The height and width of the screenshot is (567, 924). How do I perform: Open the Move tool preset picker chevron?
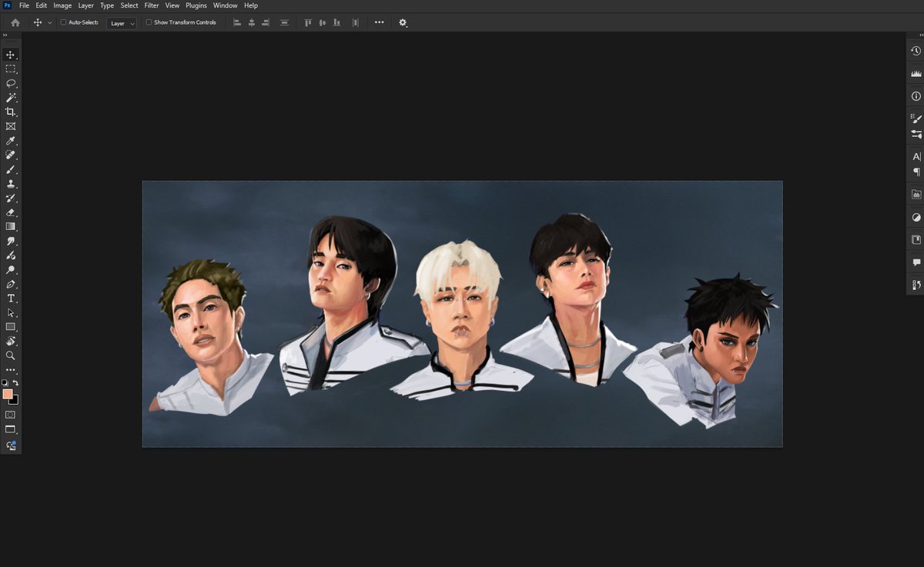tap(50, 23)
